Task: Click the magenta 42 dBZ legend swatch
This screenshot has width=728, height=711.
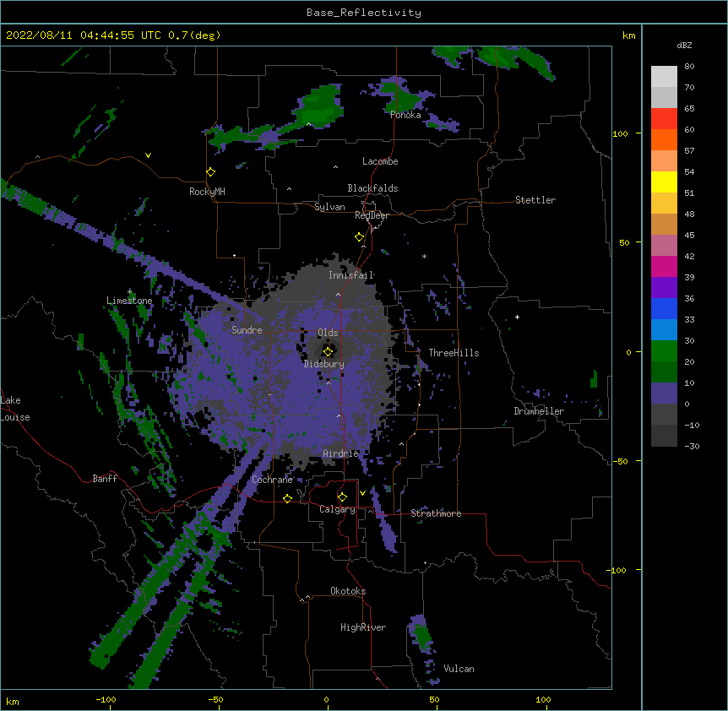Action: (x=664, y=266)
